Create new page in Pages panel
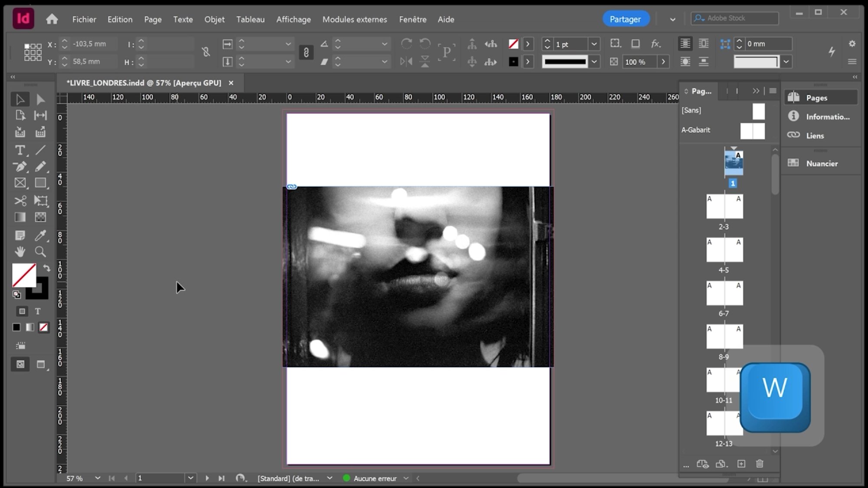 (741, 464)
